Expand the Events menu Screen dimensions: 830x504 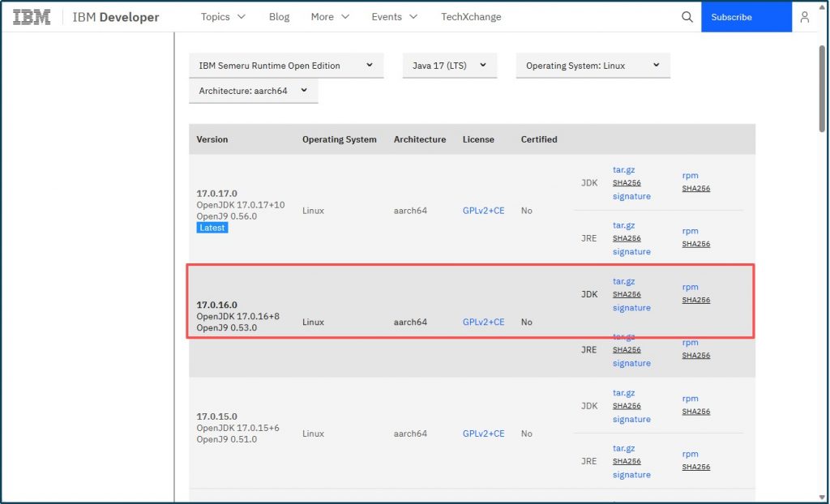(395, 17)
